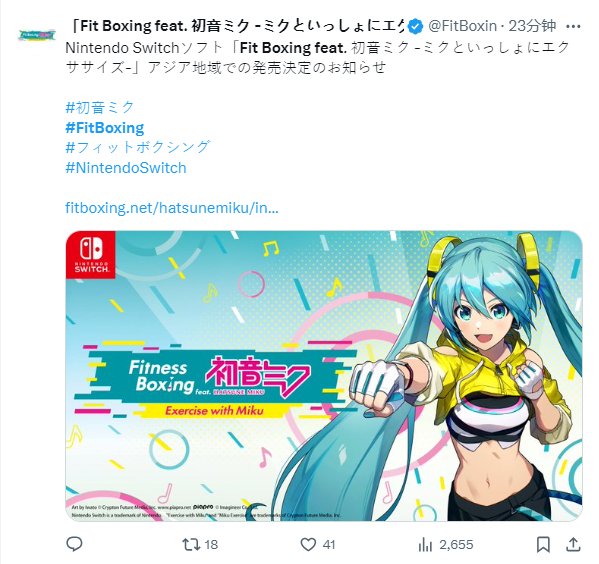
Task: Click the blue verified badge
Action: point(416,26)
